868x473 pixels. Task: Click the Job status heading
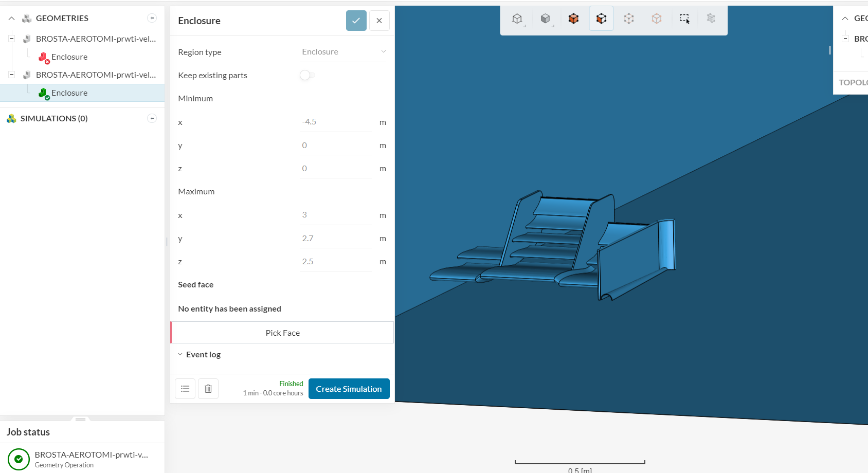pyautogui.click(x=28, y=432)
